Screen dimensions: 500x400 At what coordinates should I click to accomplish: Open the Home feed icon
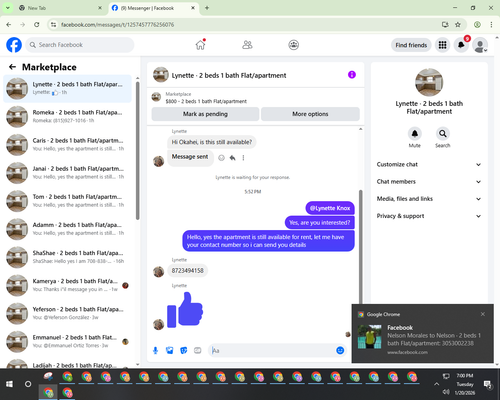(x=200, y=45)
